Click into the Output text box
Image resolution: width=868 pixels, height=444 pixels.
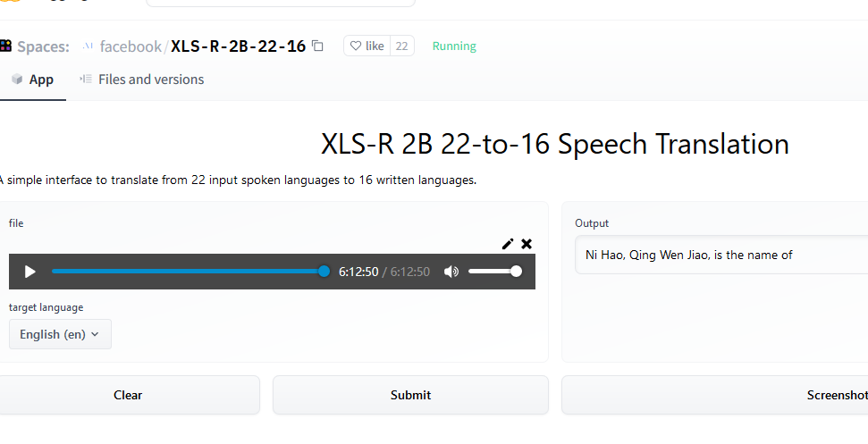721,256
